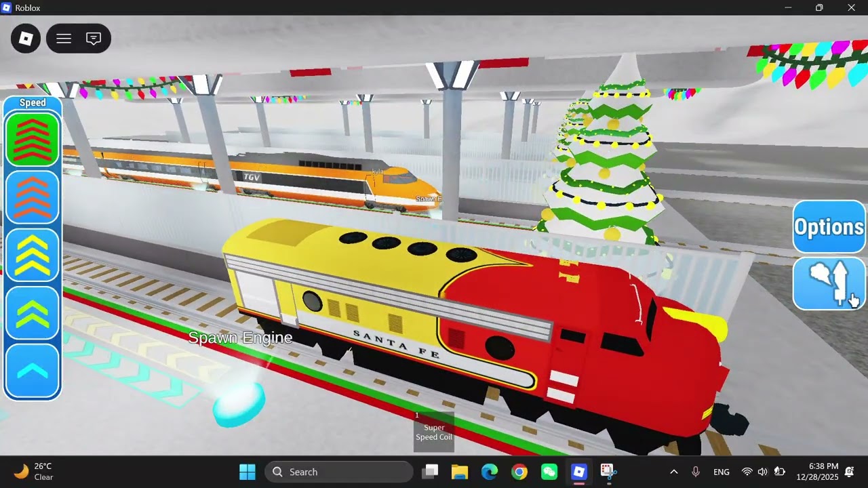Switch to Roblox taskbar icon
Screen dimensions: 868x488
[579, 472]
